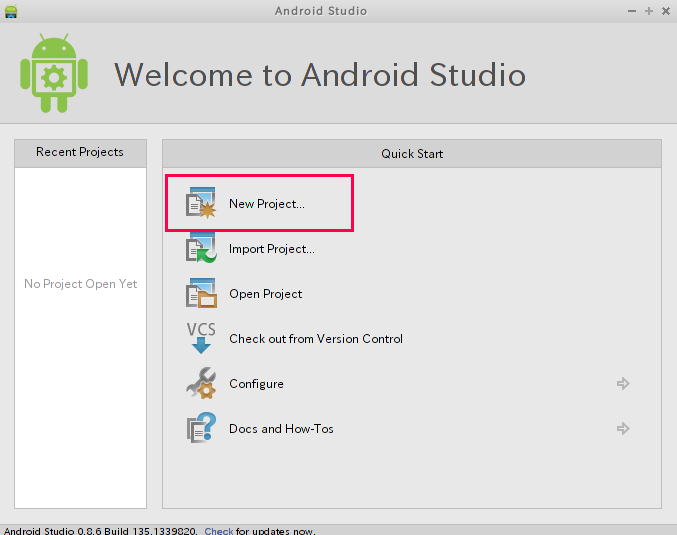The width and height of the screenshot is (677, 535).
Task: Click the Docs and How-Tos question icon
Action: point(201,428)
